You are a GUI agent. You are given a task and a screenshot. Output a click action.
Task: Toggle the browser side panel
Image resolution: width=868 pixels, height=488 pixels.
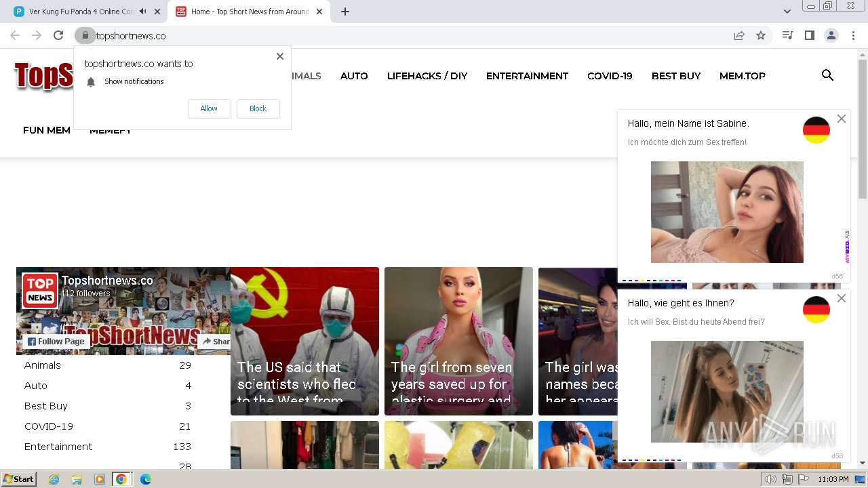(x=809, y=36)
